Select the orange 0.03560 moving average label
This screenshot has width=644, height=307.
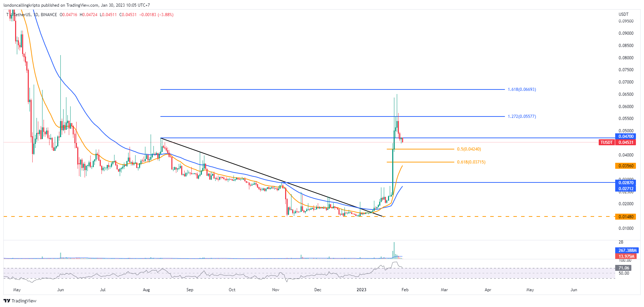click(625, 166)
